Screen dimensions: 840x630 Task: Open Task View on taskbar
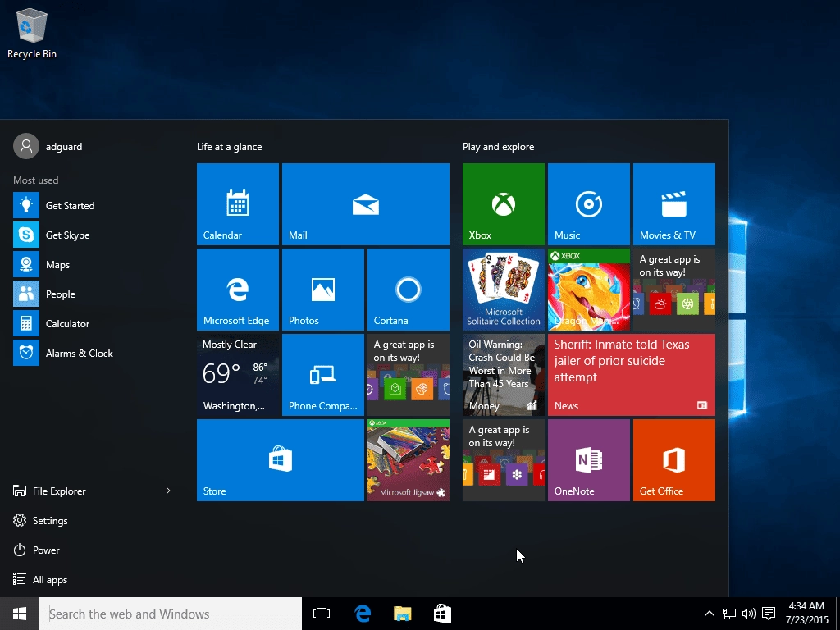322,614
